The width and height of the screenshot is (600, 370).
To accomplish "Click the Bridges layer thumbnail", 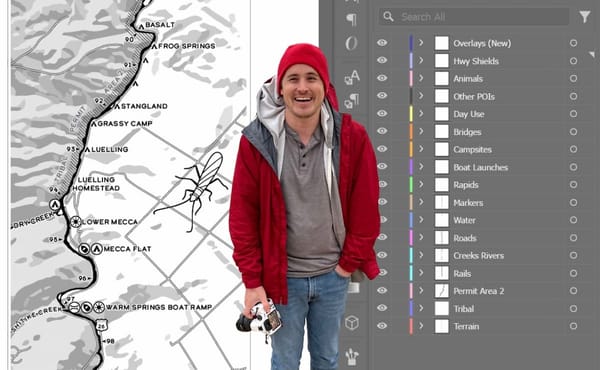I will pos(442,132).
